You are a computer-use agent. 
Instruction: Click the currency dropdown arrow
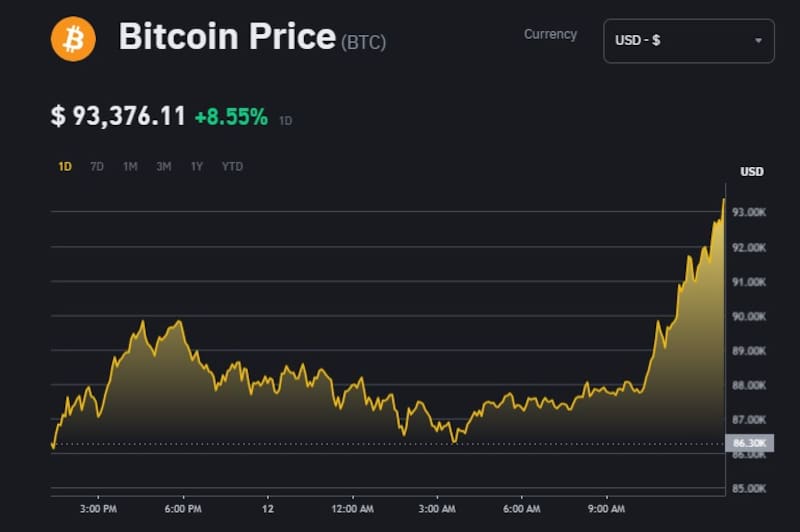tap(758, 41)
